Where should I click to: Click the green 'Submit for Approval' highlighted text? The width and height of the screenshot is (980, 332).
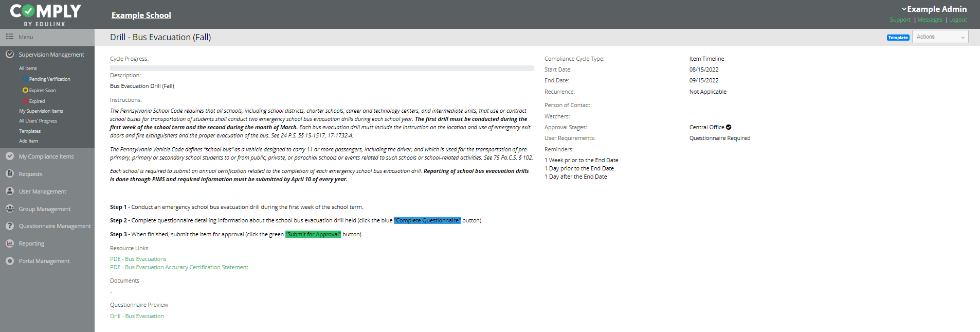(x=313, y=234)
